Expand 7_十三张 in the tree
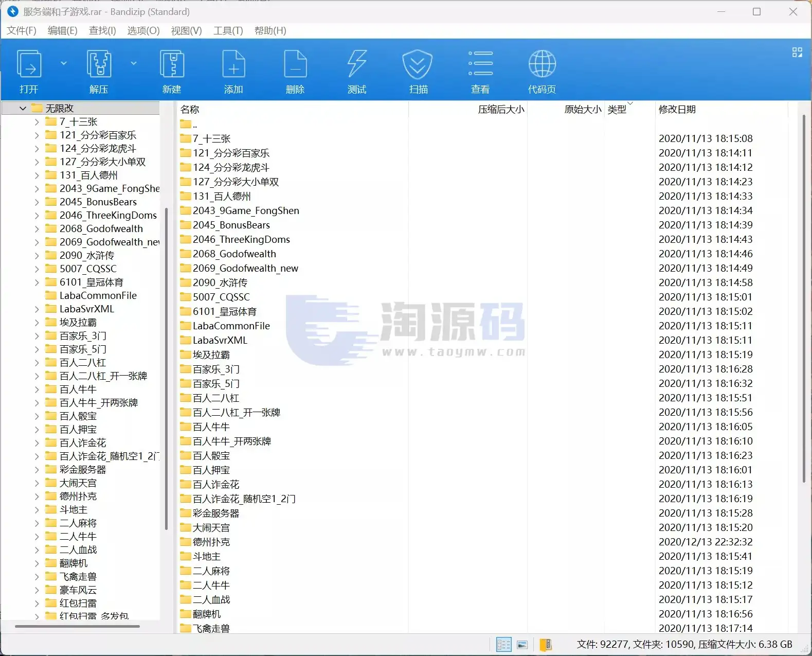The height and width of the screenshot is (656, 812). (37, 122)
